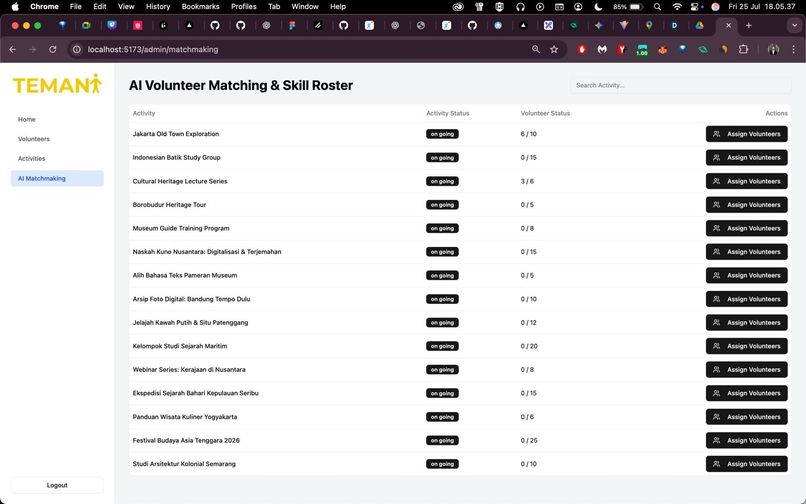Expand the tab search dropdown arrow

pyautogui.click(x=794, y=25)
